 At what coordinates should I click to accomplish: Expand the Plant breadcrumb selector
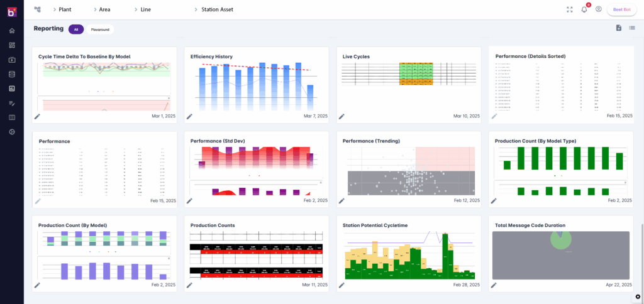(64, 9)
